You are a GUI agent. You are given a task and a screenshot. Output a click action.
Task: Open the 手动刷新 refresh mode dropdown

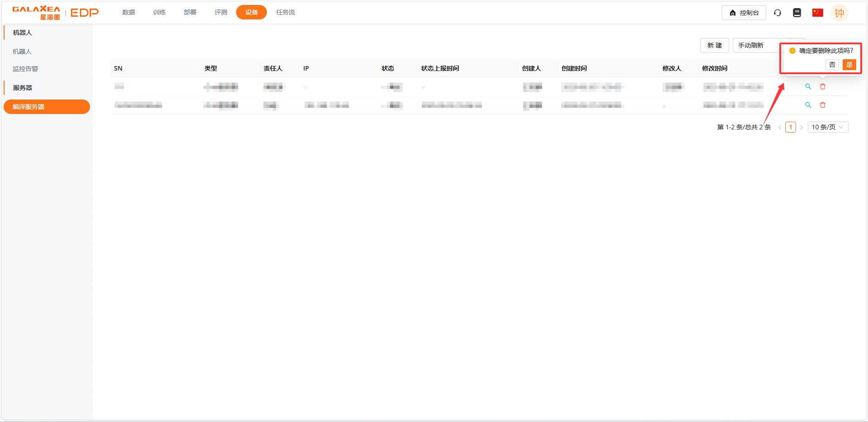tap(756, 45)
